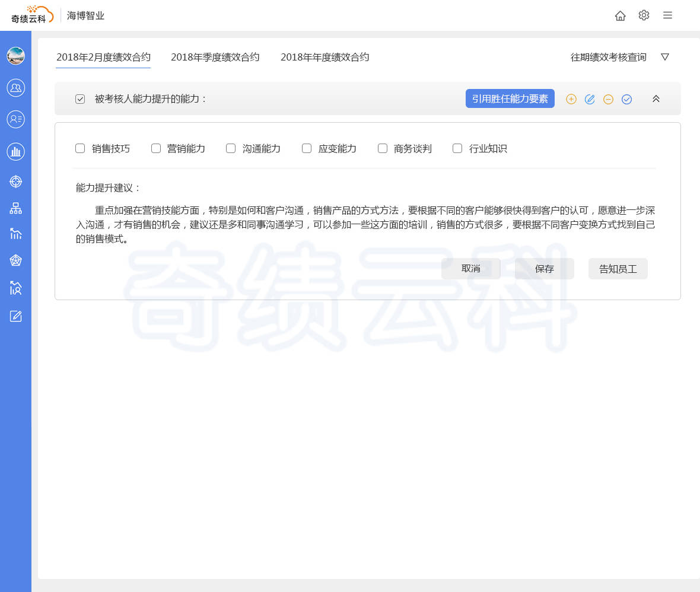This screenshot has width=700, height=592.
Task: Enable the 沟通能力 checkbox
Action: tap(231, 148)
